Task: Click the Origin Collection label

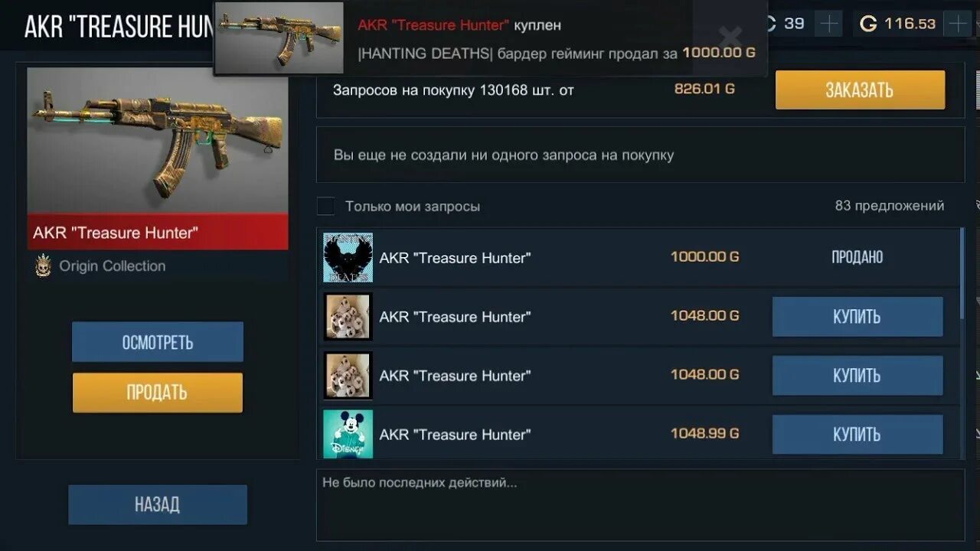Action: click(x=113, y=266)
